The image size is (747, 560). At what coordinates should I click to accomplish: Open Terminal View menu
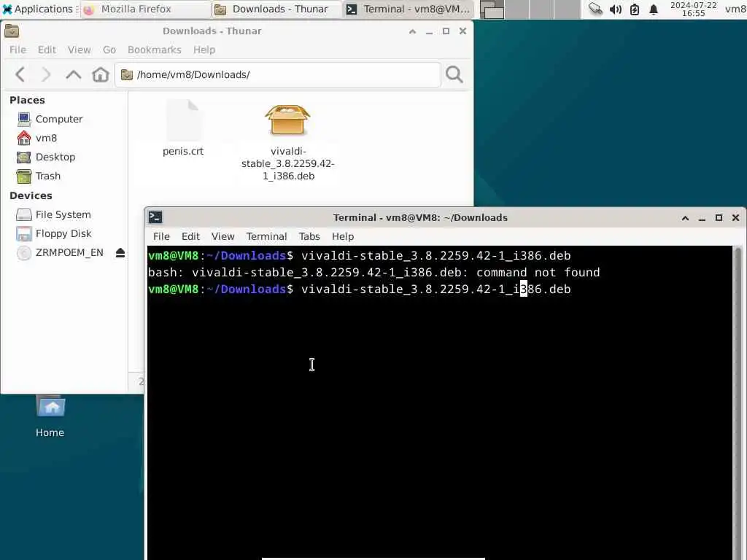click(x=223, y=237)
